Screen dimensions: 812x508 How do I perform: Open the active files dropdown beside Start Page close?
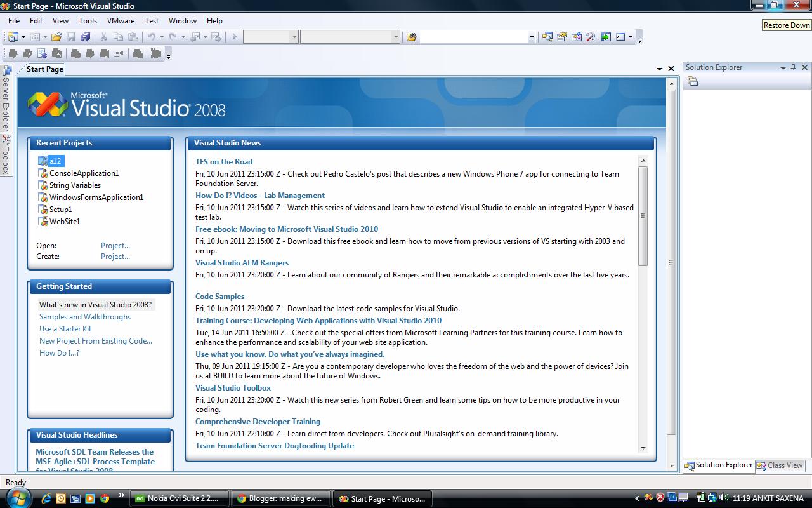[x=660, y=69]
